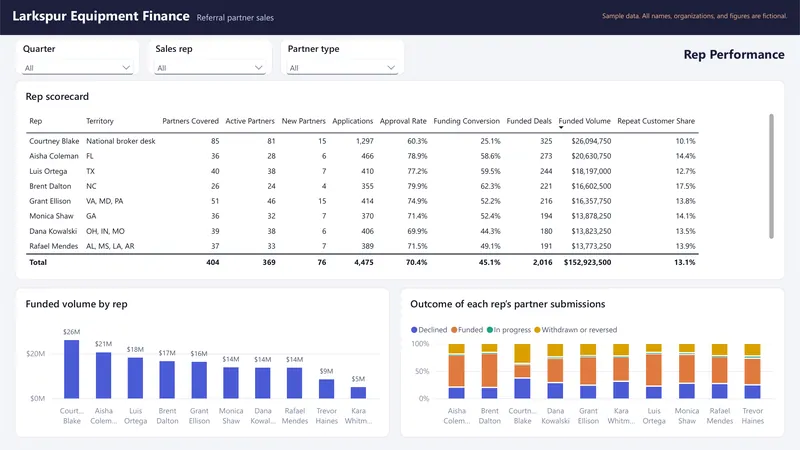
Task: Click Courtney Blake's stacked outcome bar
Action: (x=522, y=371)
